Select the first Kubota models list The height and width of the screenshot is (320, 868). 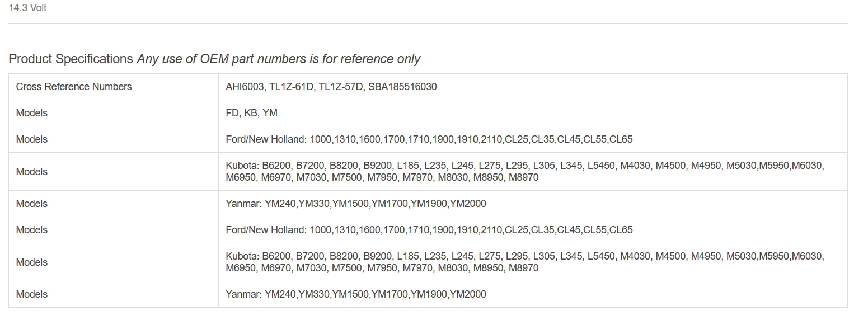tap(524, 171)
